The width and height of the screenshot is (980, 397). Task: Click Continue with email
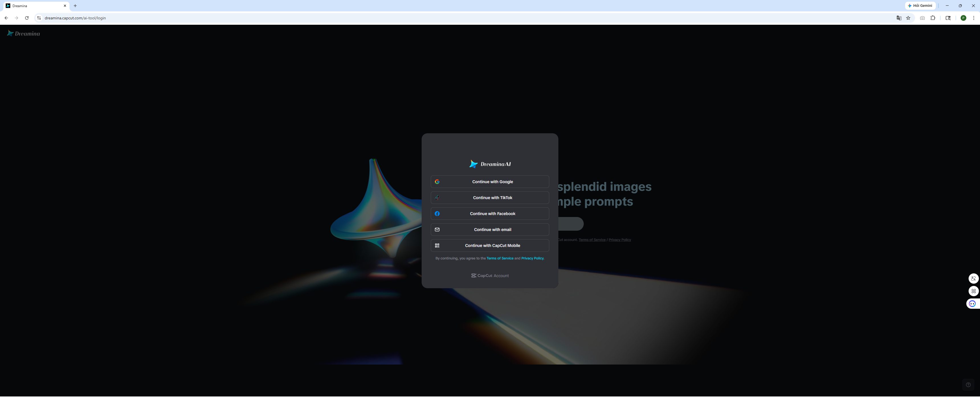click(490, 230)
